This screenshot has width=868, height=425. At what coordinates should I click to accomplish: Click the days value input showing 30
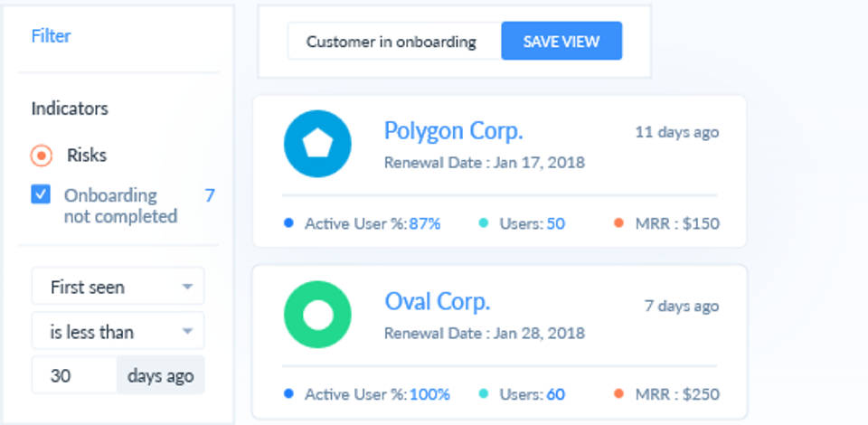(74, 376)
